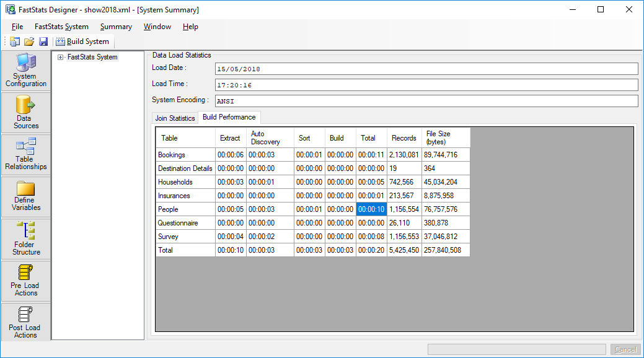This screenshot has width=644, height=358.
Task: Open Folder Structure in the sidebar
Action: pyautogui.click(x=26, y=238)
